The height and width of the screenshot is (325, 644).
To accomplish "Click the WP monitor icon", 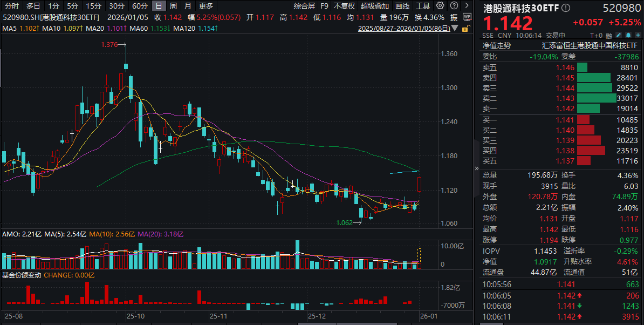I will click(467, 17).
